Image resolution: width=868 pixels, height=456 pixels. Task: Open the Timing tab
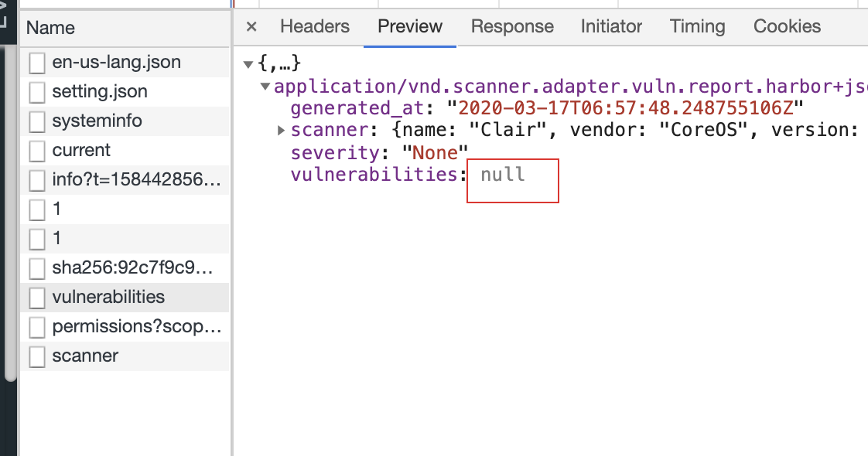[696, 26]
